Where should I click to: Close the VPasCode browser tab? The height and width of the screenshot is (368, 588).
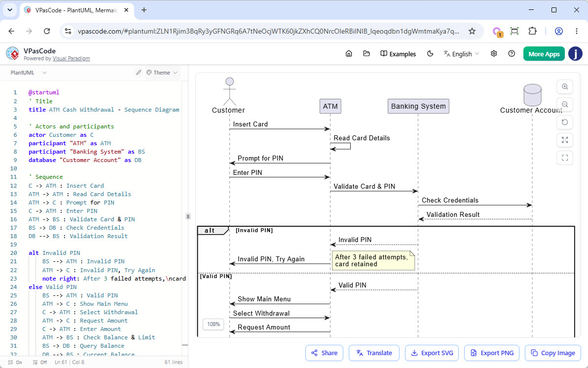(x=126, y=10)
